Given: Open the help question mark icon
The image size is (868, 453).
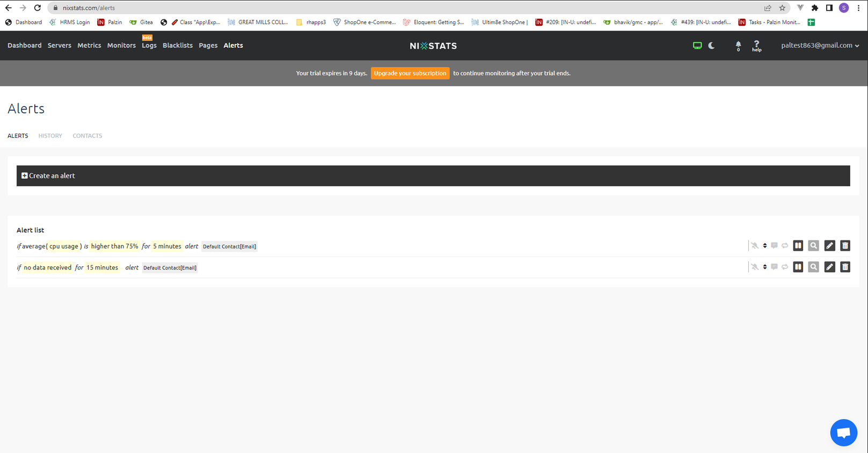Looking at the screenshot, I should pyautogui.click(x=756, y=46).
